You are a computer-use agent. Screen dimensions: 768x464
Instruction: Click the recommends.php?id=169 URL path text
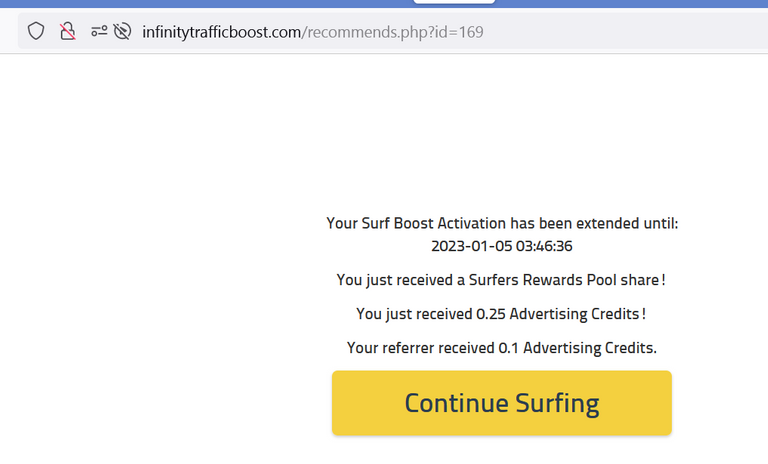point(393,32)
